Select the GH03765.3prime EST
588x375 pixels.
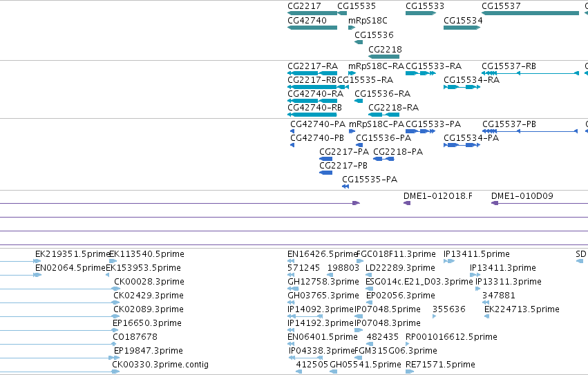pyautogui.click(x=291, y=302)
